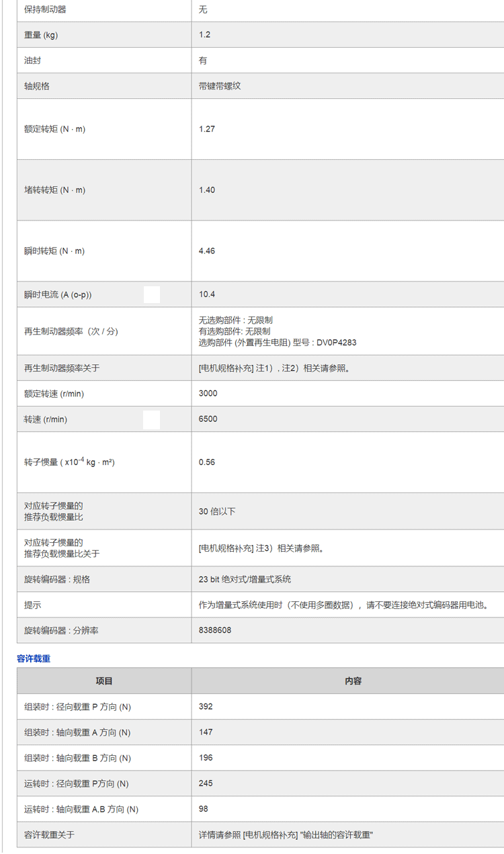The width and height of the screenshot is (504, 854).
Task: Click the 带键带螺纹 shaft specification cell
Action: point(220,87)
